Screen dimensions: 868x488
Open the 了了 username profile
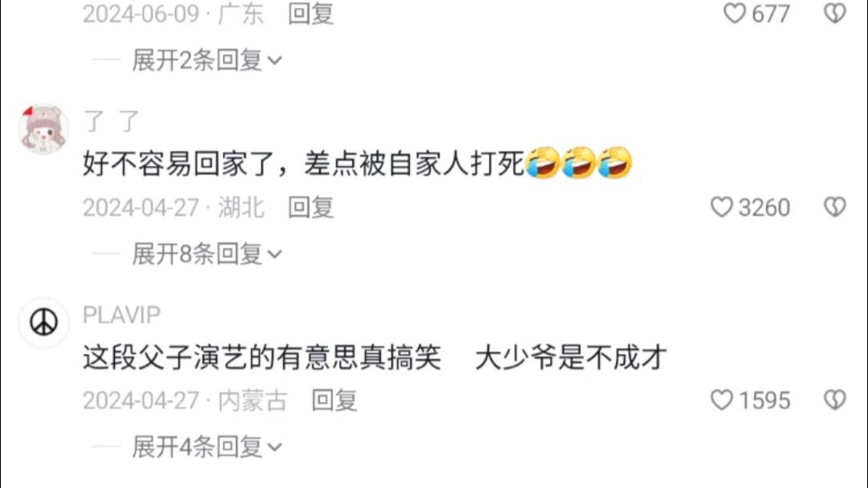[x=111, y=120]
